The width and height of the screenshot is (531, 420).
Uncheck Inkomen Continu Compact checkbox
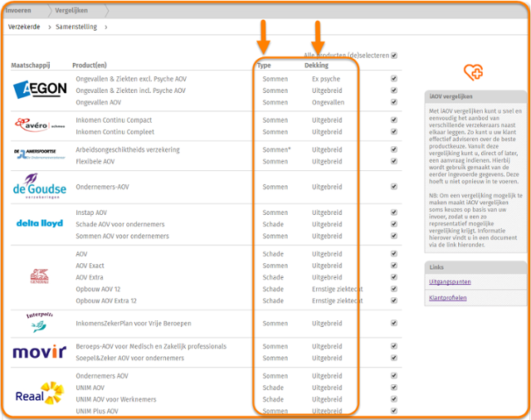click(x=394, y=120)
